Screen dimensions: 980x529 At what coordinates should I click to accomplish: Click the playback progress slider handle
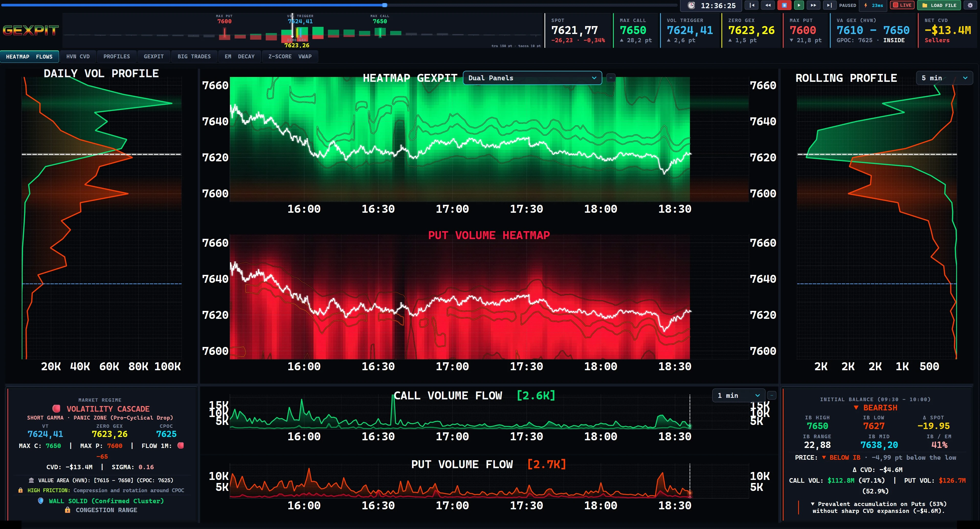[385, 5]
